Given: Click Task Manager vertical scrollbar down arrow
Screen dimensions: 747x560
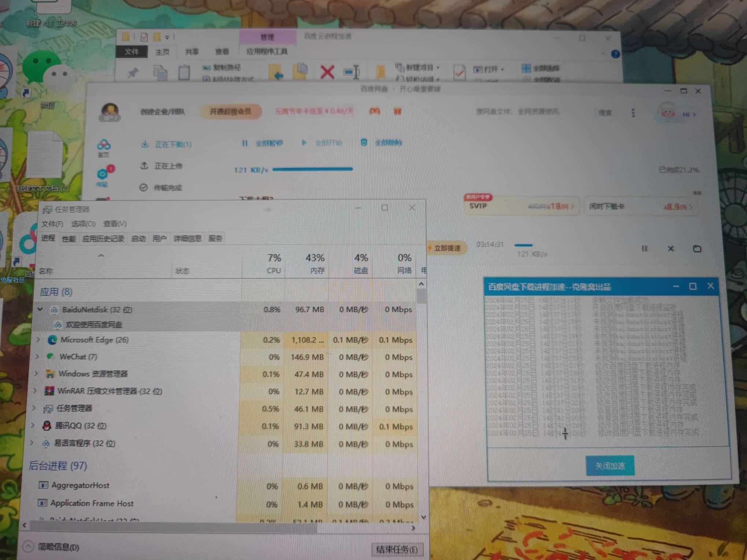Looking at the screenshot, I should pyautogui.click(x=423, y=517).
